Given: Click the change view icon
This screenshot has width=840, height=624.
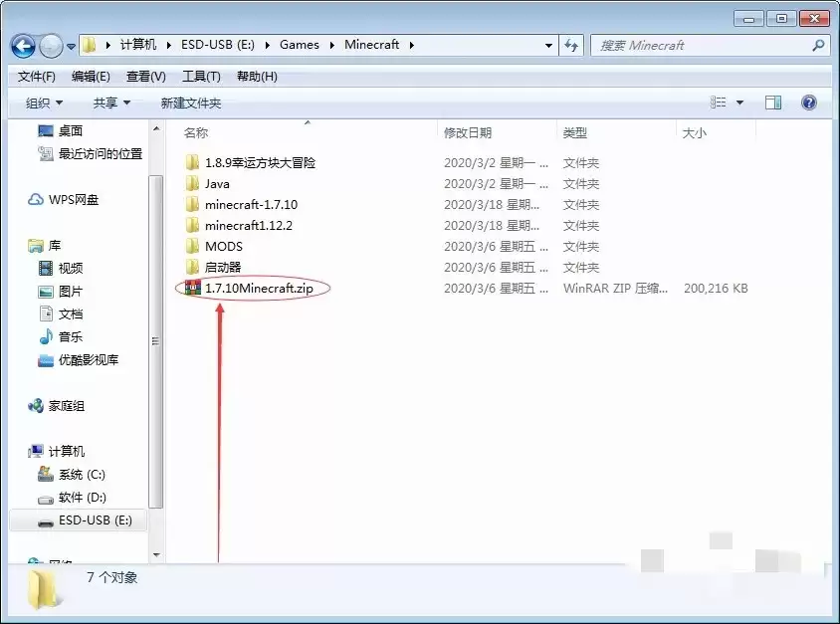Looking at the screenshot, I should tap(718, 102).
